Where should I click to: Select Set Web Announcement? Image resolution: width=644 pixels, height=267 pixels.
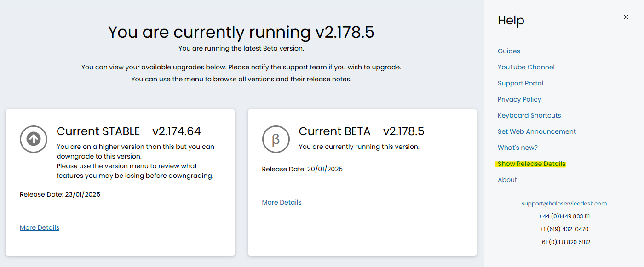tap(536, 131)
